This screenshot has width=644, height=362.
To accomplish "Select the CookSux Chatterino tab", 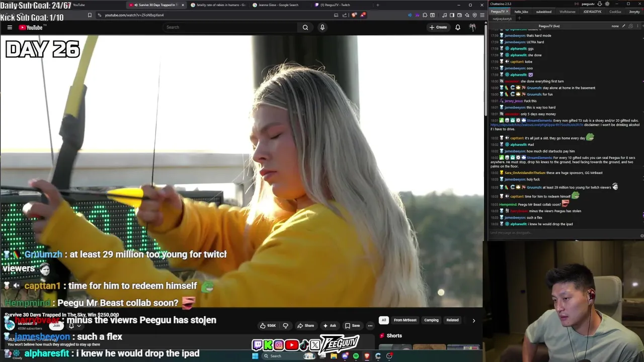I will [615, 12].
